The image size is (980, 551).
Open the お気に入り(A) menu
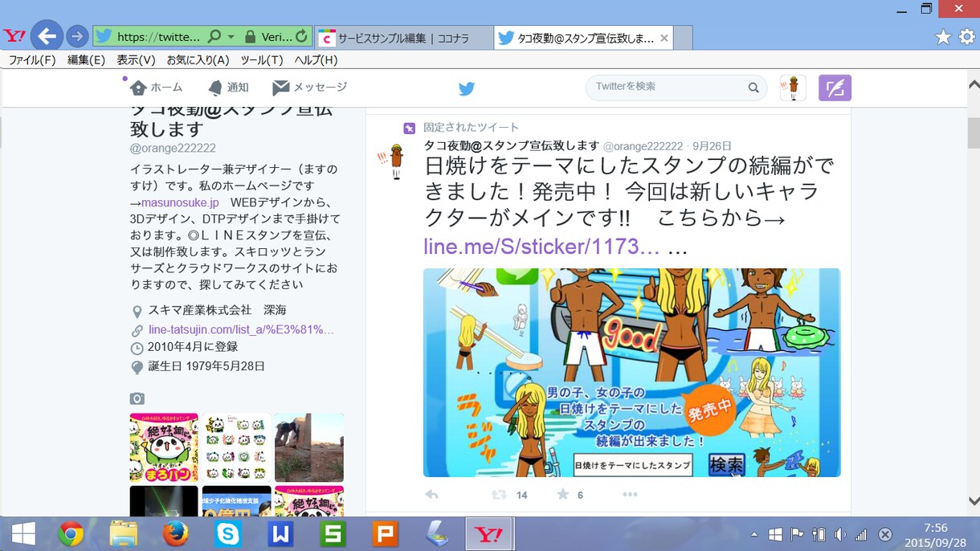198,60
